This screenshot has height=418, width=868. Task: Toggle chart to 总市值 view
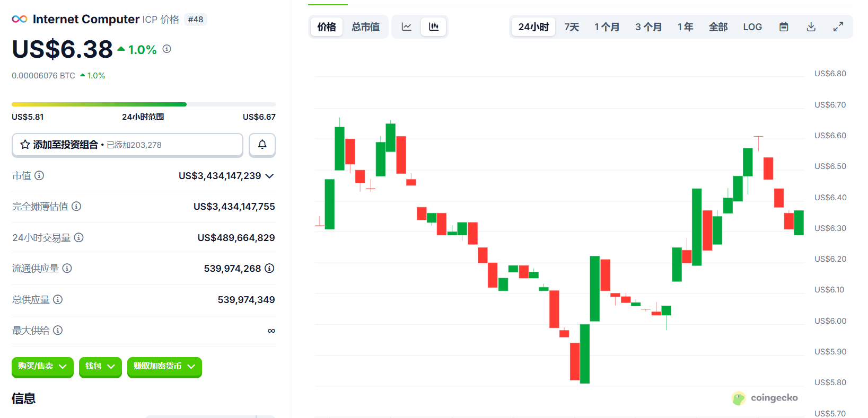point(365,27)
